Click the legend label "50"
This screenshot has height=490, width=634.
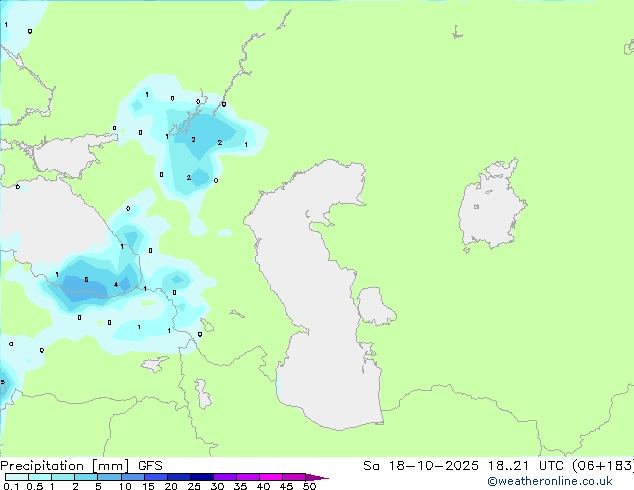click(309, 486)
